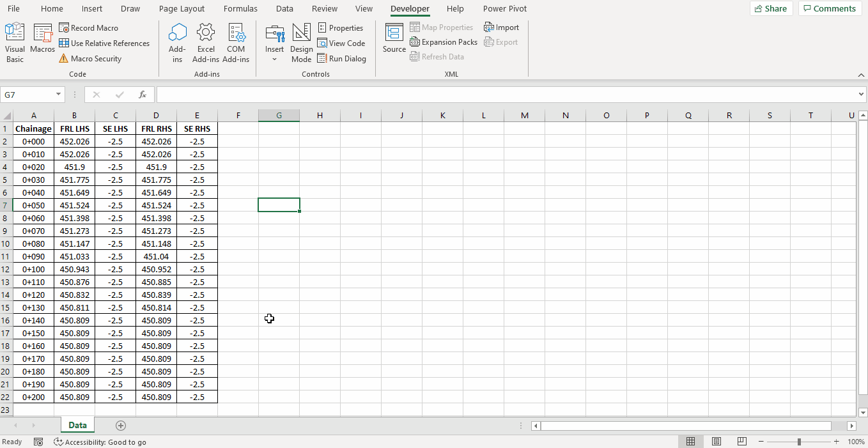Add a new sheet
The width and height of the screenshot is (868, 448).
(x=121, y=426)
